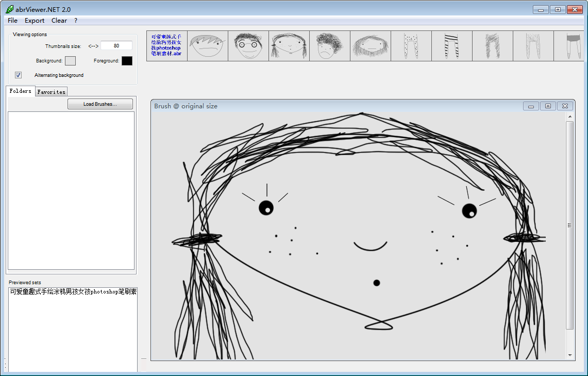Viewport: 588px width, 376px height.
Task: Maximize the abrViewer.NET main window
Action: pyautogui.click(x=558, y=10)
